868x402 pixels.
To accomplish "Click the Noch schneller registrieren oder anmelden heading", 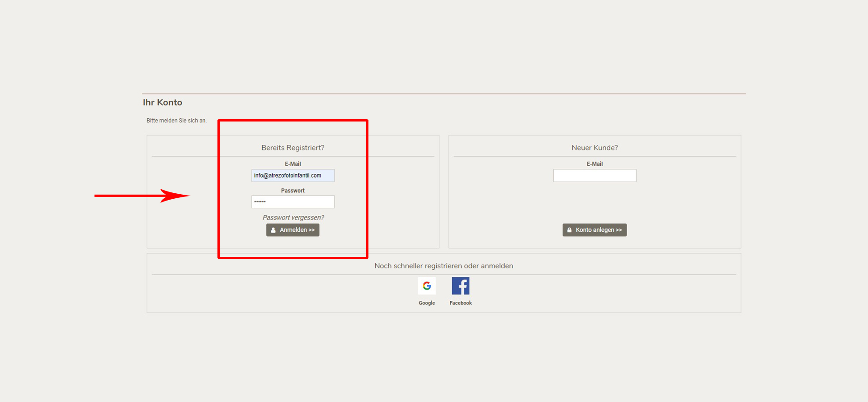I will [x=443, y=266].
